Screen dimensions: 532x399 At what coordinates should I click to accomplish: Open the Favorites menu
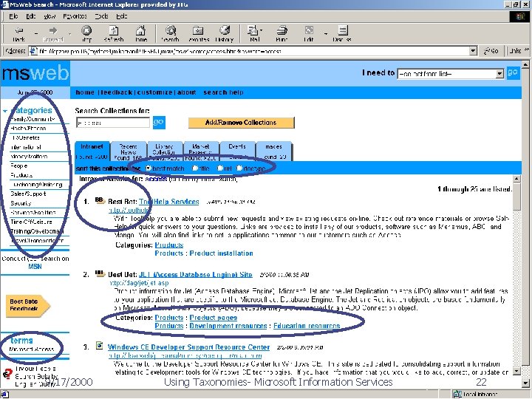click(75, 16)
